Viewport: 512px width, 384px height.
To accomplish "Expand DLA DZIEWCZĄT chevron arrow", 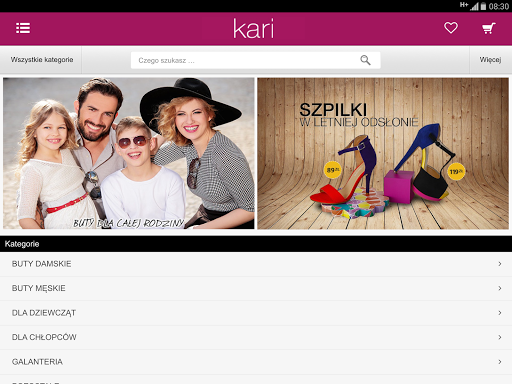I will pos(500,313).
